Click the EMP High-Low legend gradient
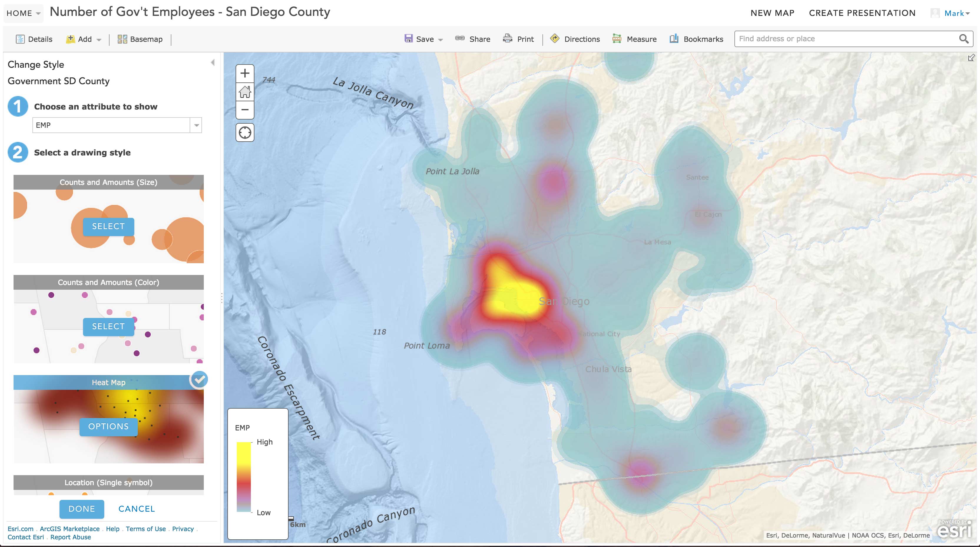Viewport: 980px width, 547px height. (x=244, y=478)
